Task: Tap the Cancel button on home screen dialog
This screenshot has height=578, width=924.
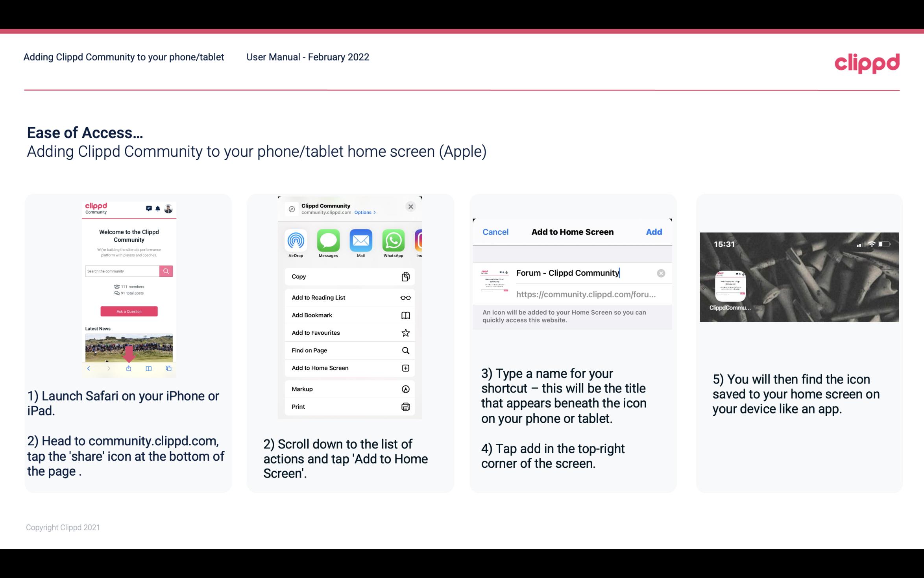Action: click(495, 231)
